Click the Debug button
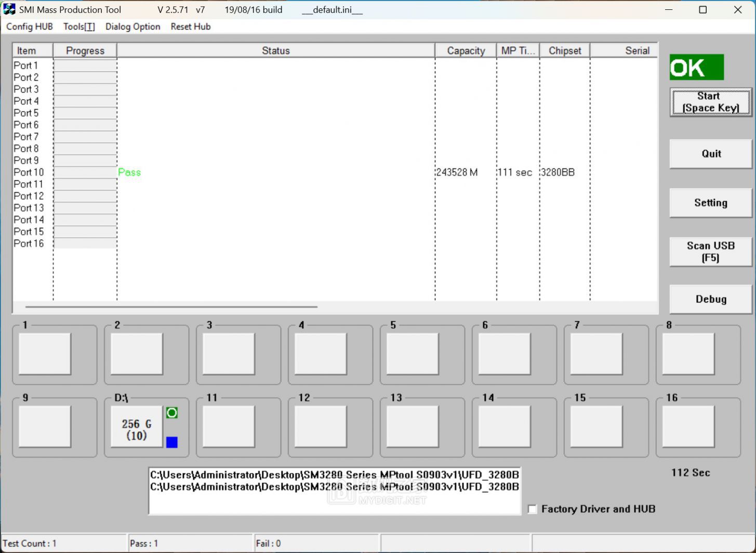Viewport: 756px width, 553px height. coord(710,299)
